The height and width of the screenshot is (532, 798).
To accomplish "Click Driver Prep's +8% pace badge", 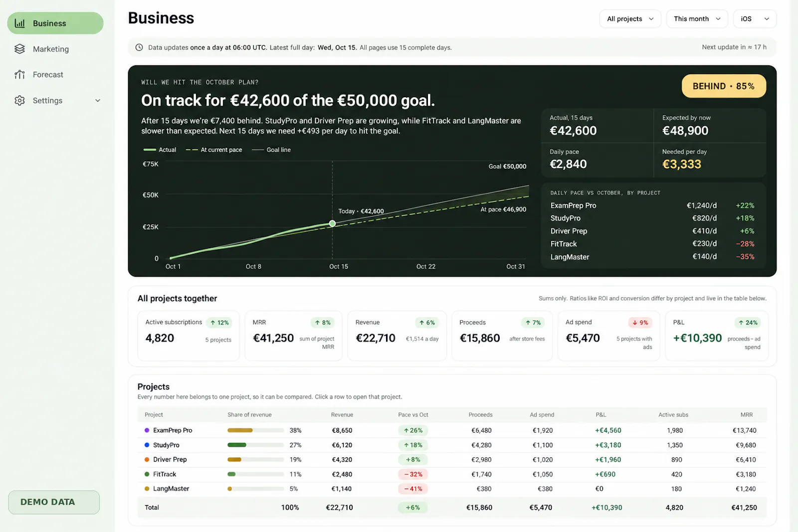I will 413,460.
